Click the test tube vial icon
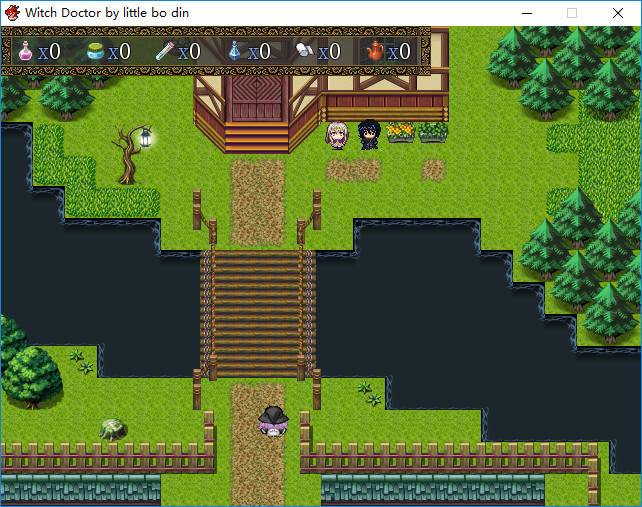 tap(166, 51)
